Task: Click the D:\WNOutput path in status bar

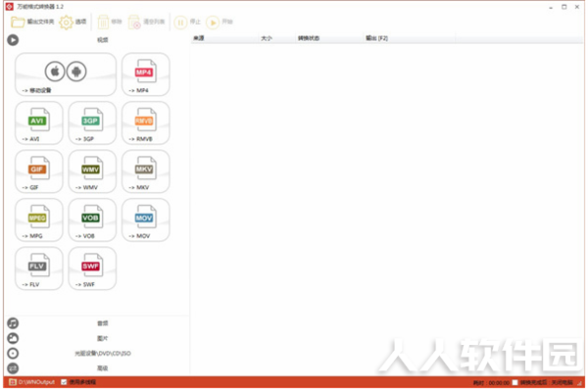Action: (36, 382)
